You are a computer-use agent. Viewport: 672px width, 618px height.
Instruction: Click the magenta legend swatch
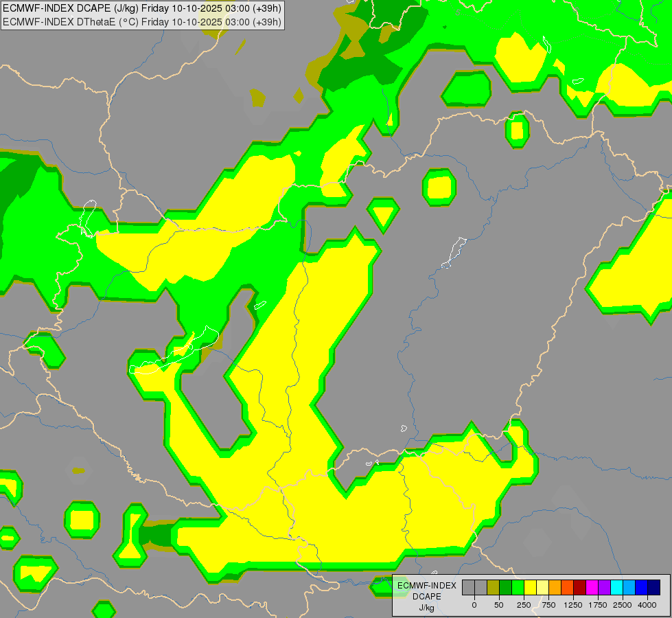(592, 587)
